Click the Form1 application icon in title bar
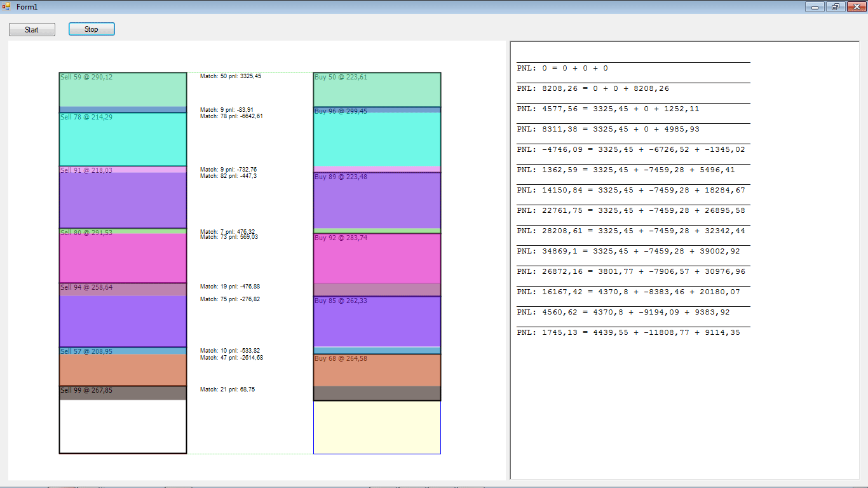 pyautogui.click(x=6, y=6)
